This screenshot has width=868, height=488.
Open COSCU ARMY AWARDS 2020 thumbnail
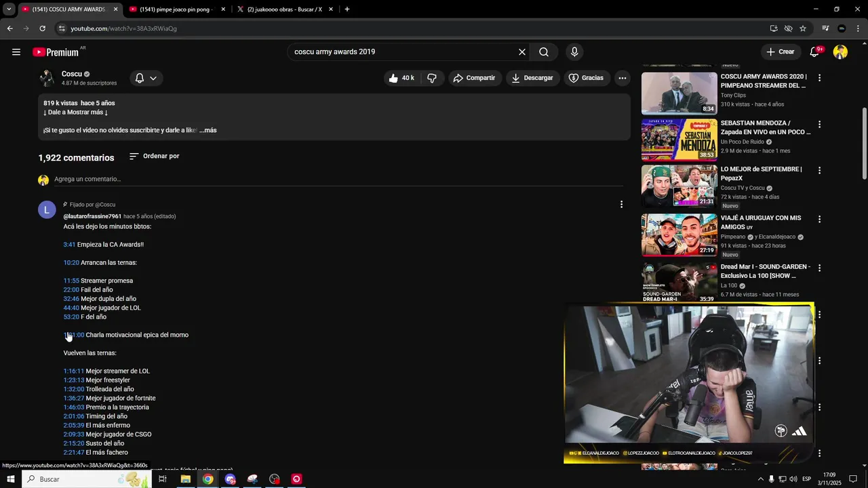[x=679, y=94]
